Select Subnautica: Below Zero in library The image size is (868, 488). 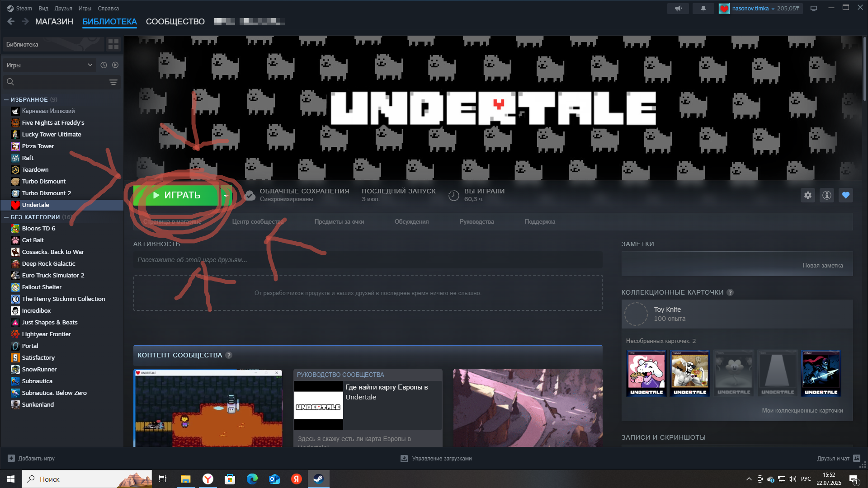62,393
